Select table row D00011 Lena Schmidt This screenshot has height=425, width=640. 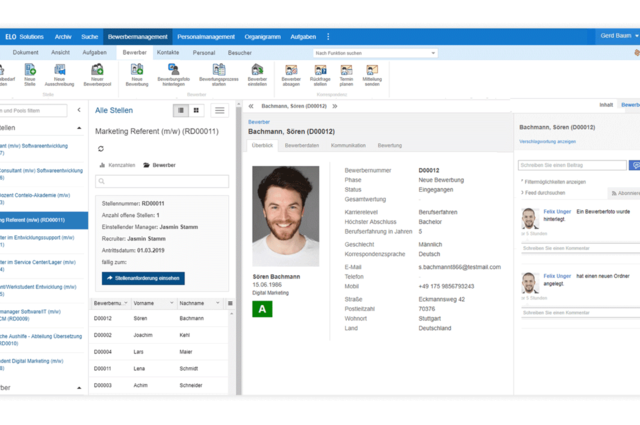pos(159,369)
